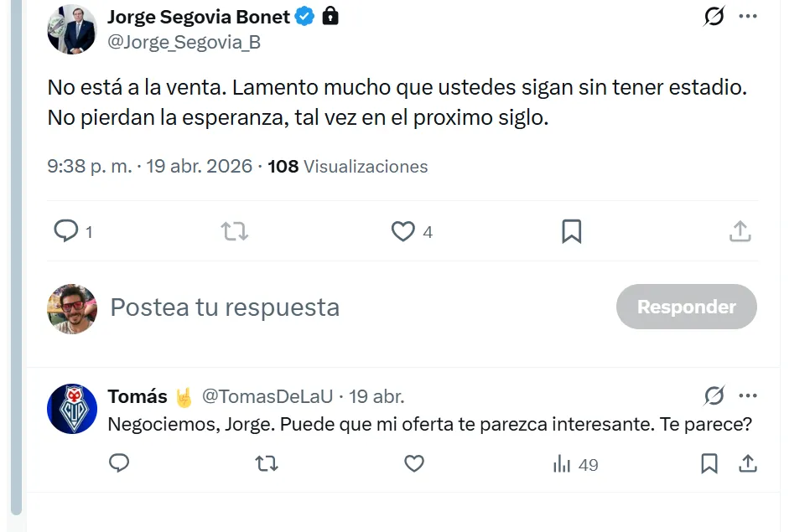Open Grok actions on Jorge's post
Image resolution: width=810 pixels, height=532 pixels.
713,16
